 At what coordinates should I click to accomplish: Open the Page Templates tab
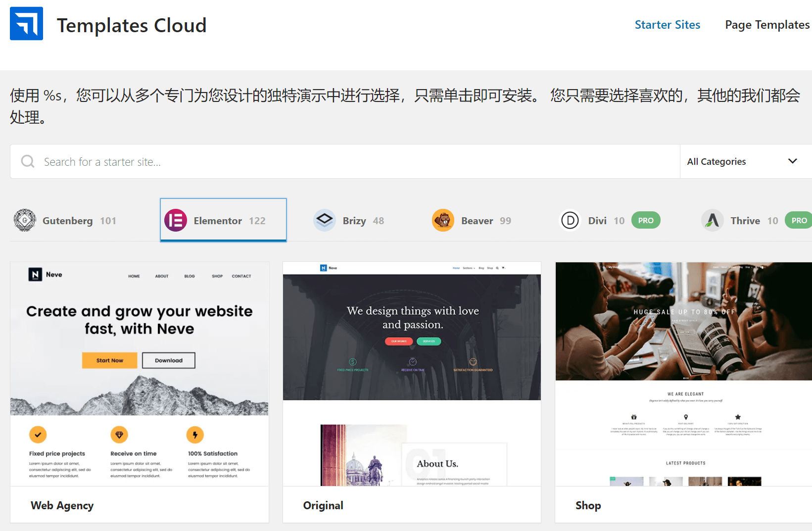[x=767, y=25]
